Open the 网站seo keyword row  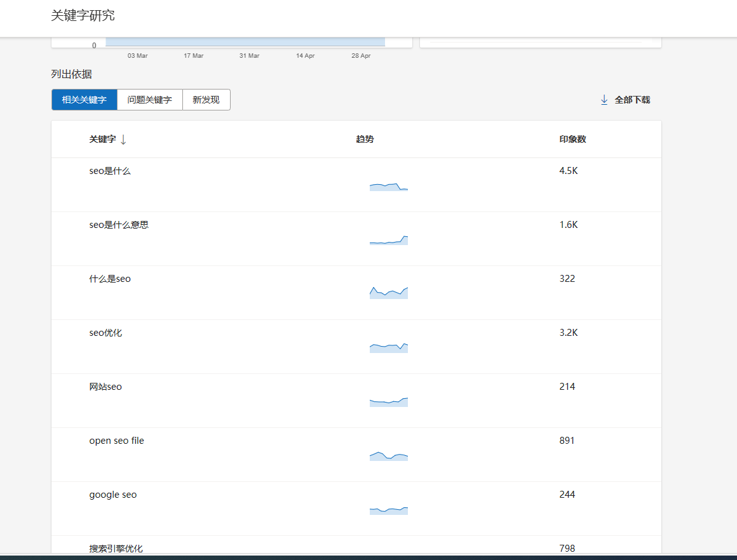(x=105, y=387)
